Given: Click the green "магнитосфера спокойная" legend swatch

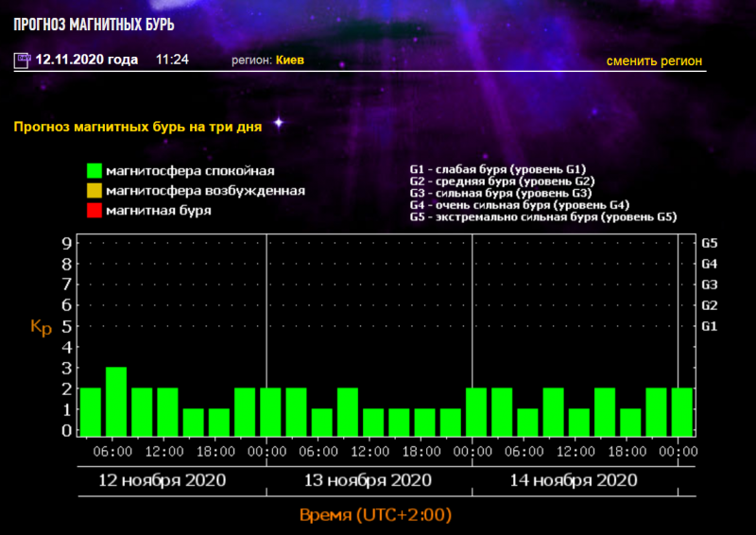Looking at the screenshot, I should [94, 171].
